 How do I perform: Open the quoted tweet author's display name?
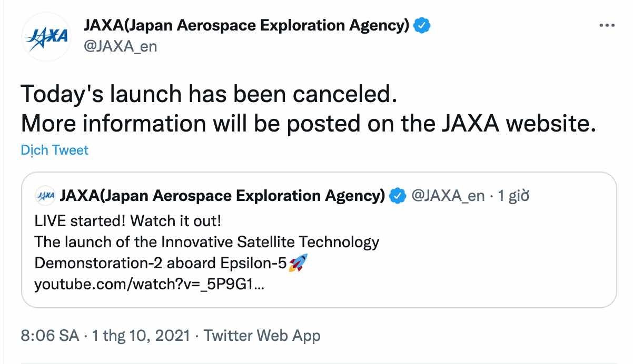tap(223, 196)
